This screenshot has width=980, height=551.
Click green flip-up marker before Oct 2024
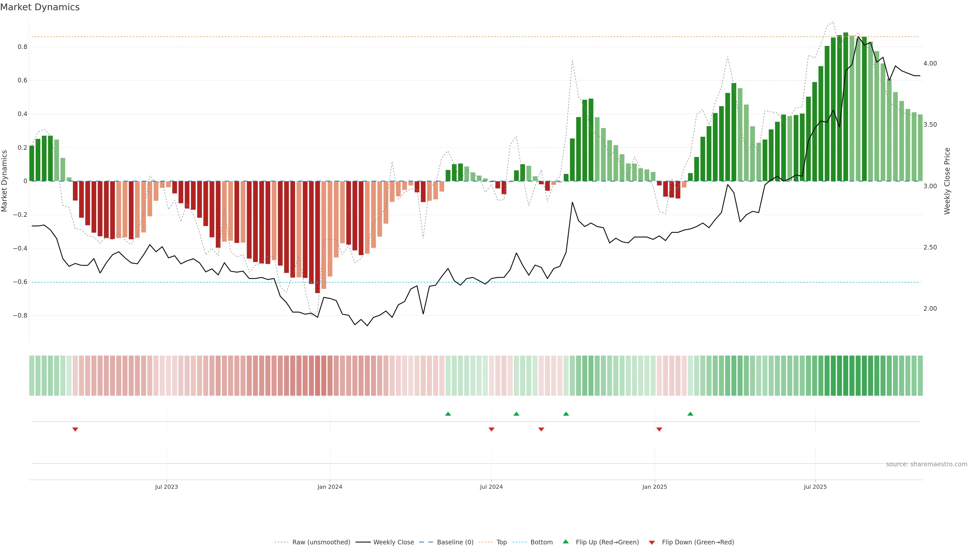click(566, 414)
